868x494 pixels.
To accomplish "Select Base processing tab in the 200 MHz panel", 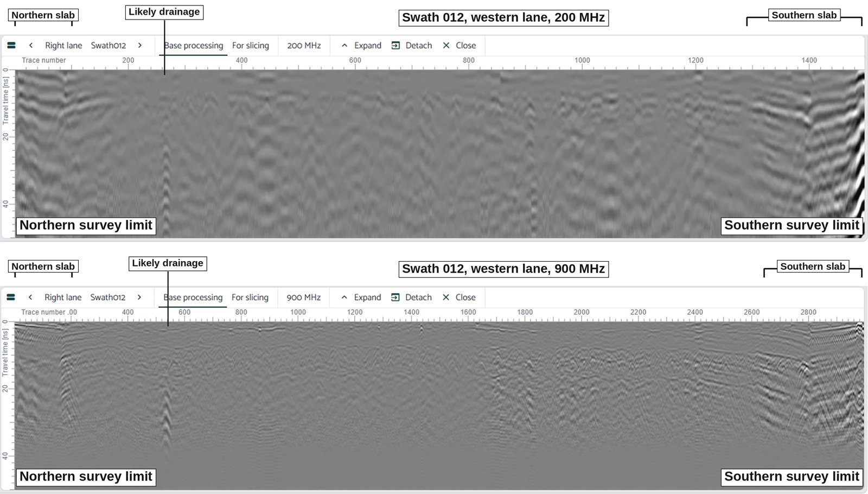I will (194, 46).
